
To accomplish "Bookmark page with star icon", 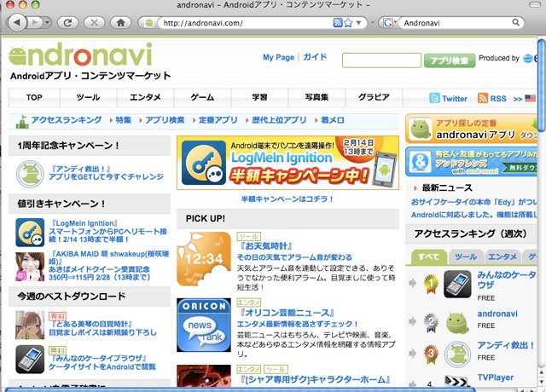I will tap(348, 23).
